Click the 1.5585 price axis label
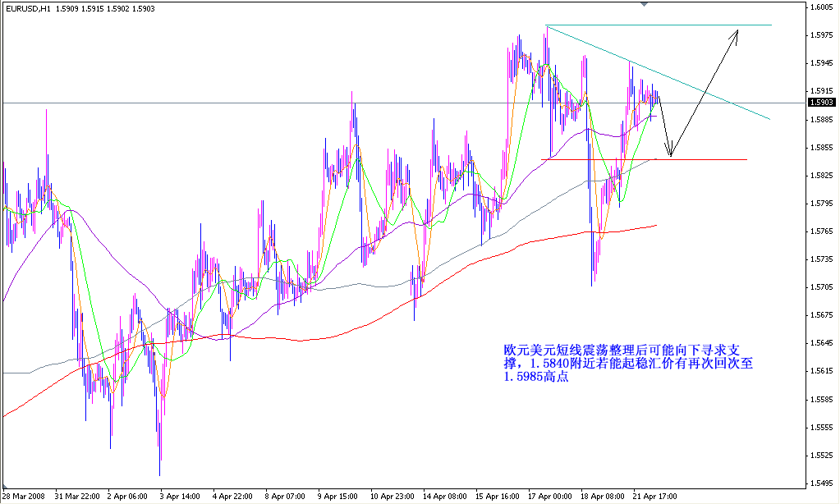The image size is (840, 504). click(822, 399)
